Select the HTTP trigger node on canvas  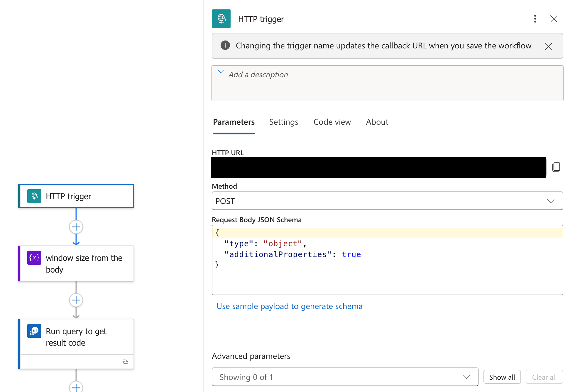coord(76,196)
